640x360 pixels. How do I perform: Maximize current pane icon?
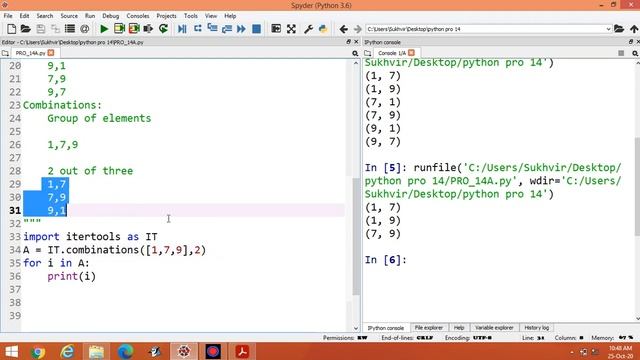click(x=276, y=29)
